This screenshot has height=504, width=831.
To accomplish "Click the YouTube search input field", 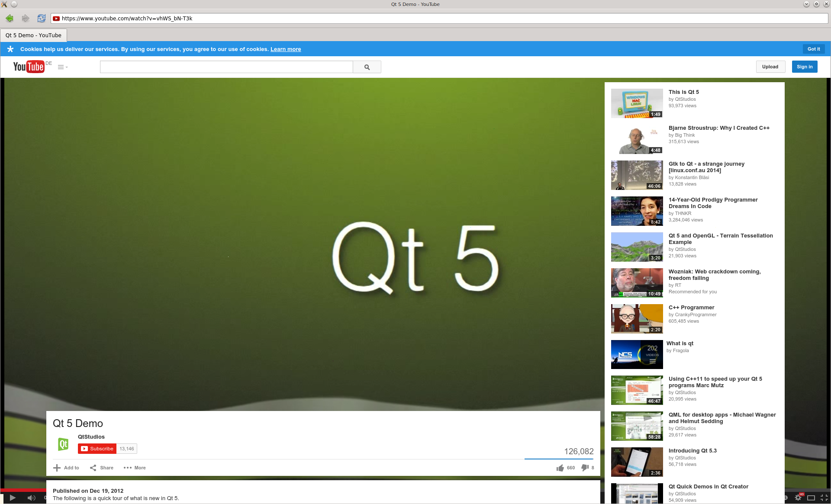I will point(226,67).
